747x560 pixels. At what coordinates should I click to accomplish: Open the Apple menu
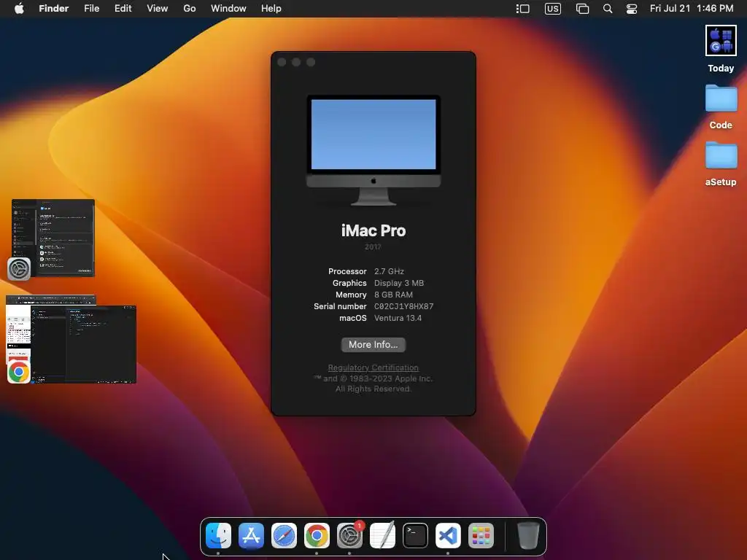pyautogui.click(x=19, y=9)
